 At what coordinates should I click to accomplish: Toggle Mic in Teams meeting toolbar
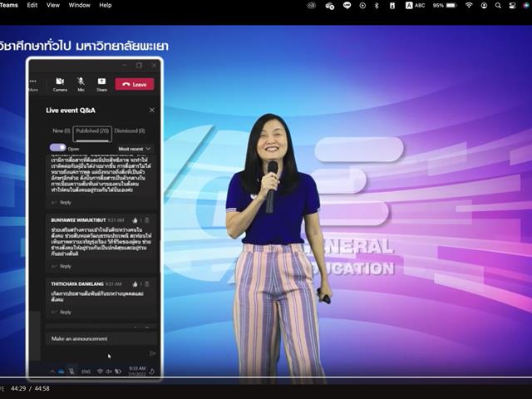81,84
